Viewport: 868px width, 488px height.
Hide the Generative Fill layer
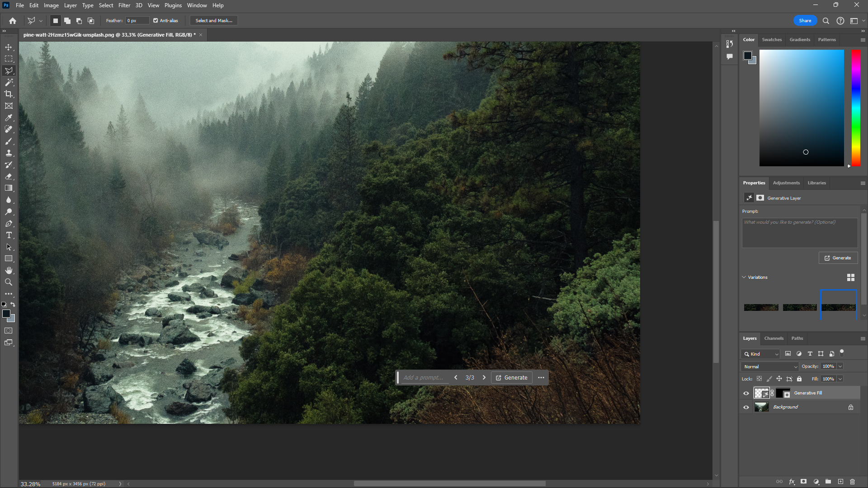pyautogui.click(x=745, y=393)
